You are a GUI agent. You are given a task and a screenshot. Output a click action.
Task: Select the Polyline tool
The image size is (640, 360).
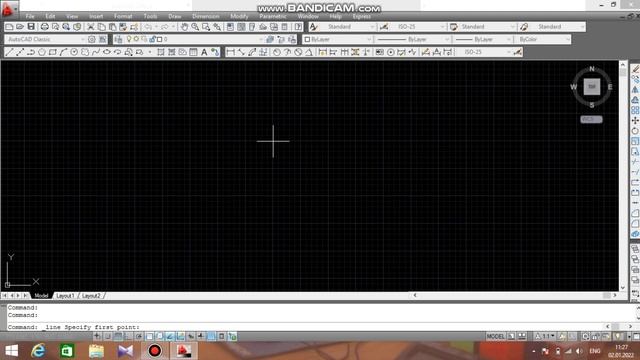tap(31, 52)
